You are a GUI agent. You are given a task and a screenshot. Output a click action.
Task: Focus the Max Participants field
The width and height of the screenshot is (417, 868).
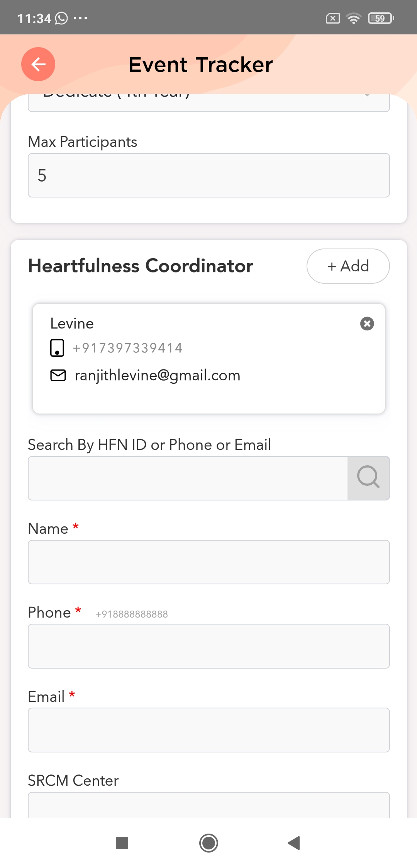(208, 175)
